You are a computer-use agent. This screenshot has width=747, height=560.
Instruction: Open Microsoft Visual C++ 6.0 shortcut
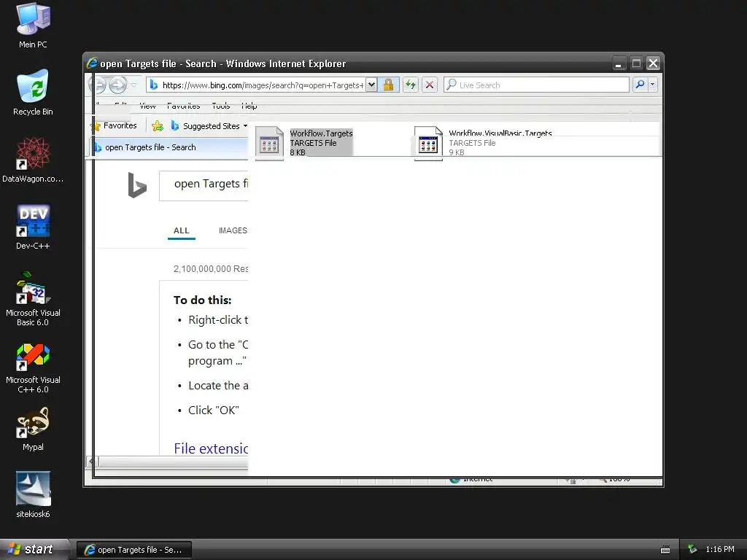[x=33, y=368]
